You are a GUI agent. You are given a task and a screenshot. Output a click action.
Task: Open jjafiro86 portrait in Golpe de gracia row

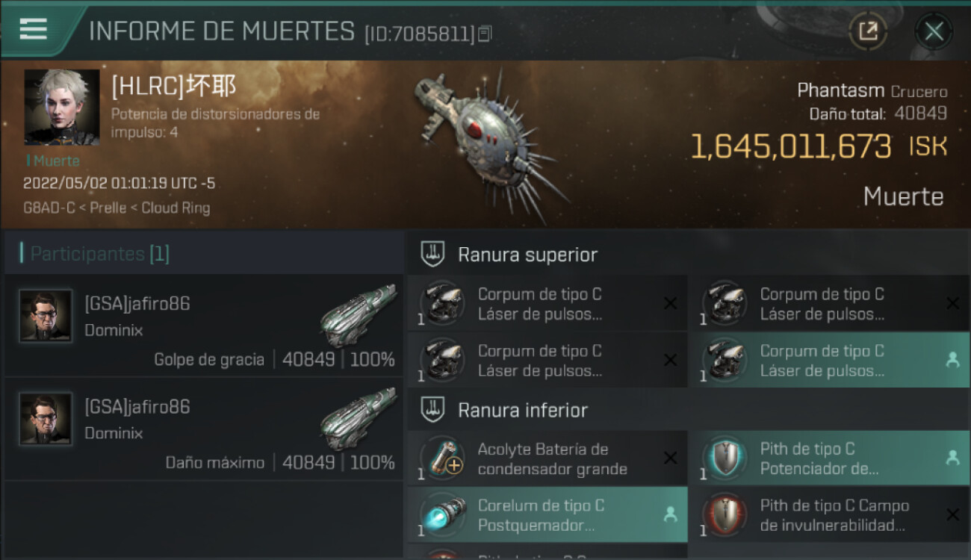[46, 316]
